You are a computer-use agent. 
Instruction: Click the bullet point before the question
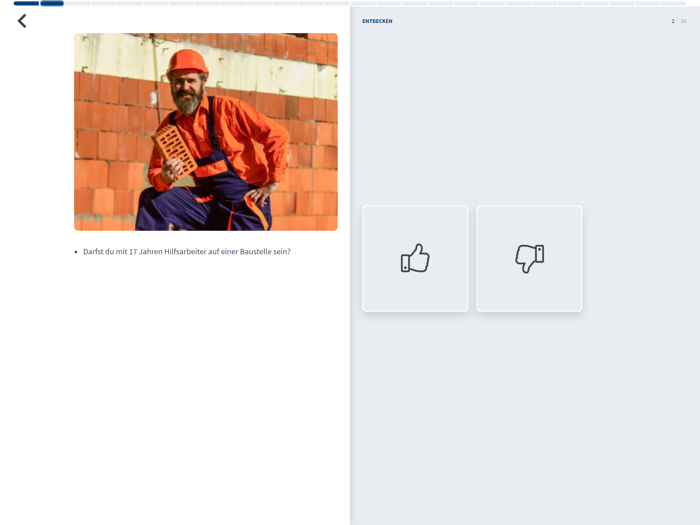[76, 252]
